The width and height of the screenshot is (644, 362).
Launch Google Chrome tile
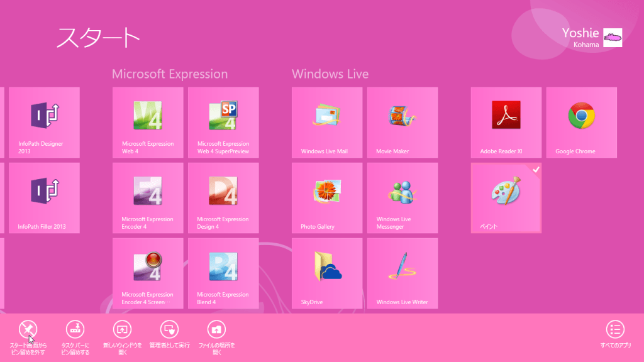point(582,123)
